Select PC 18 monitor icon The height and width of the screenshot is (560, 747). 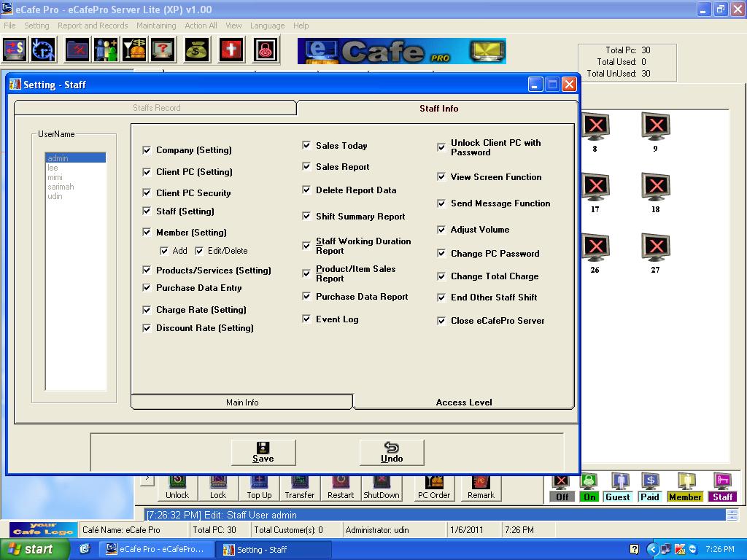[x=656, y=187]
